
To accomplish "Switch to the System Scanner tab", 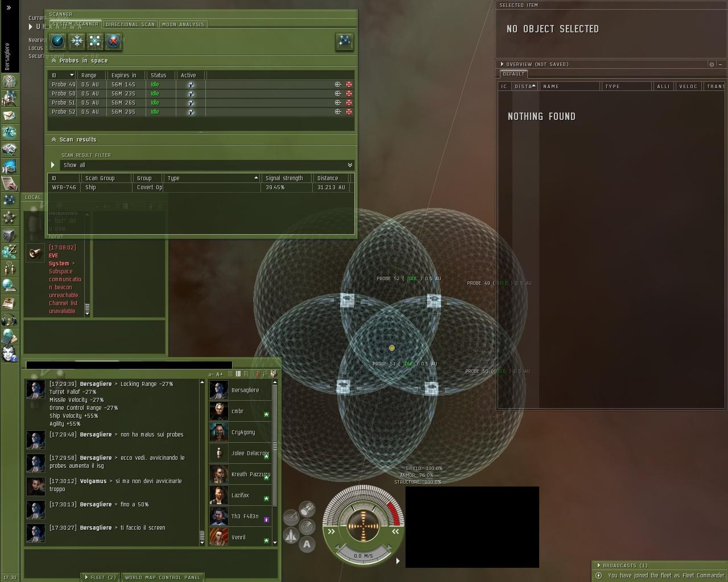I will point(75,24).
